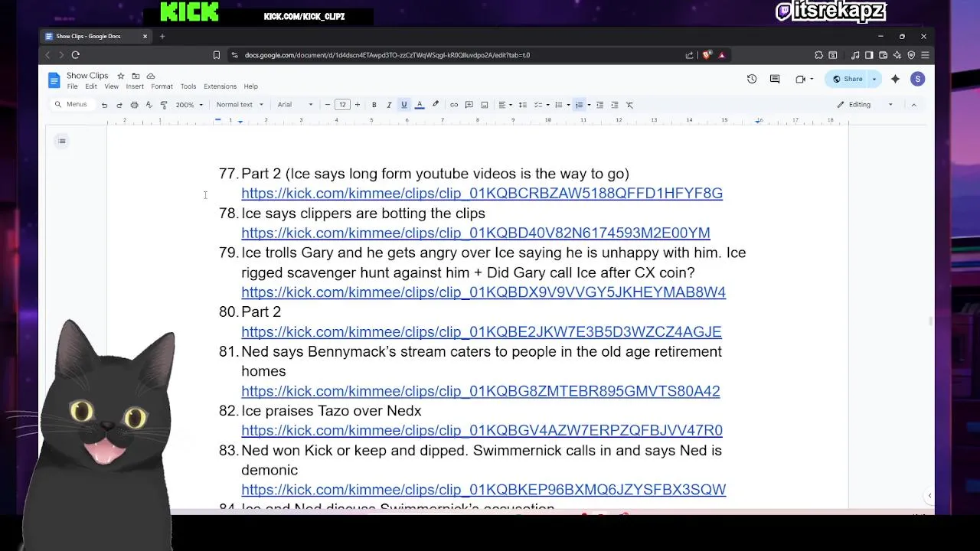Open document outline panel
The width and height of the screenshot is (980, 551).
point(62,141)
